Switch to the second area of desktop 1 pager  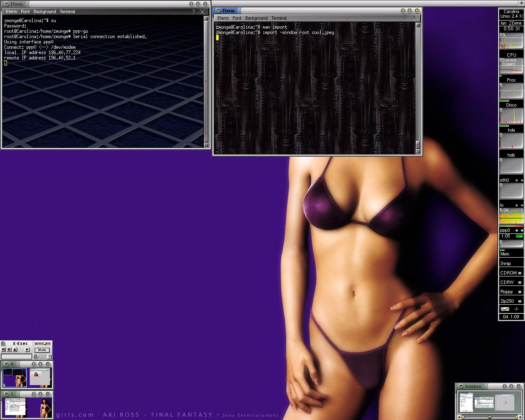tap(39, 408)
